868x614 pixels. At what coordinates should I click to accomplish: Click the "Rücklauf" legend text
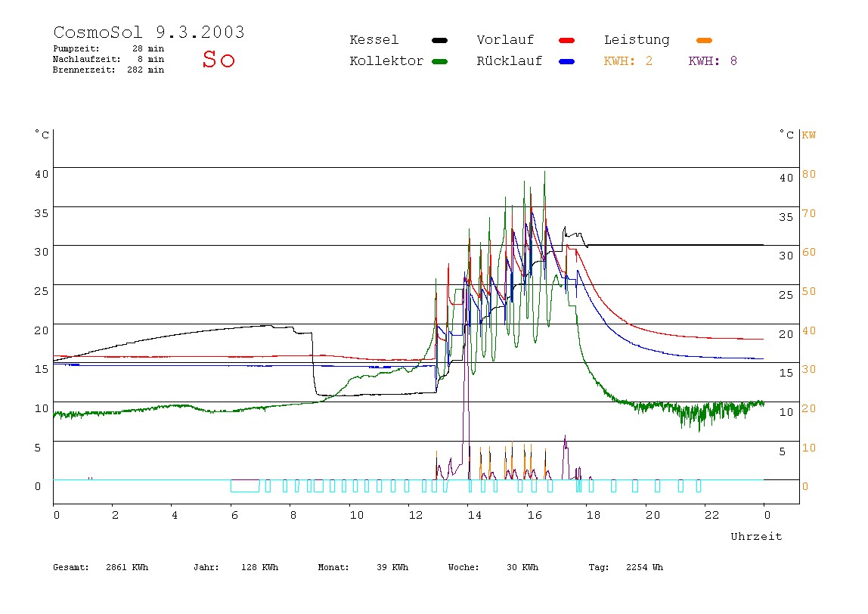tap(510, 61)
